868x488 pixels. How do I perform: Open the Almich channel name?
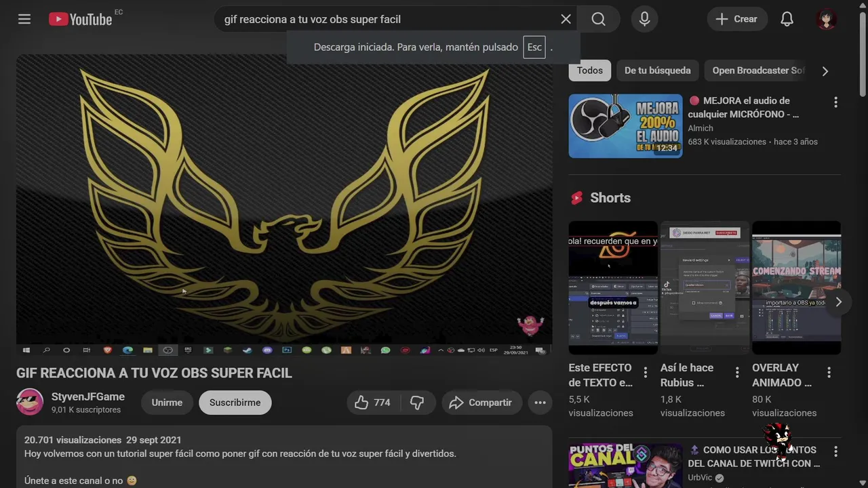pos(701,128)
